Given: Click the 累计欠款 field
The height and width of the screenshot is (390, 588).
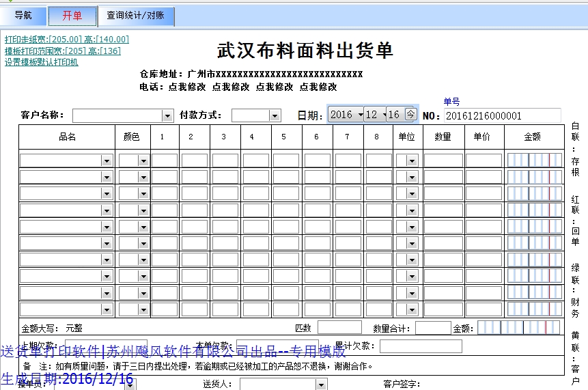Looking at the screenshot, I should (x=421, y=346).
